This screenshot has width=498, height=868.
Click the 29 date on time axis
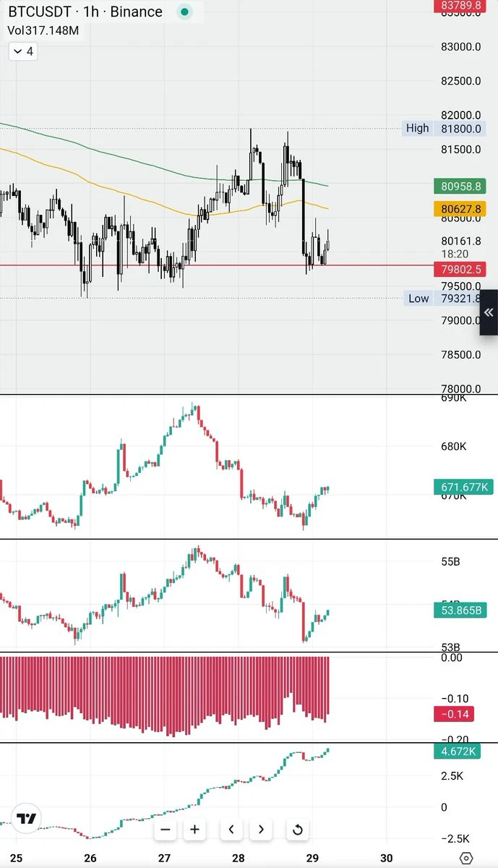312,859
